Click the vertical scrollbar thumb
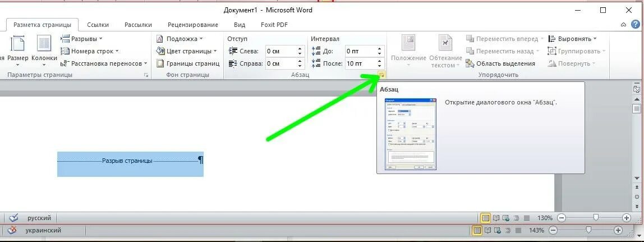The height and width of the screenshot is (242, 644). tap(637, 108)
